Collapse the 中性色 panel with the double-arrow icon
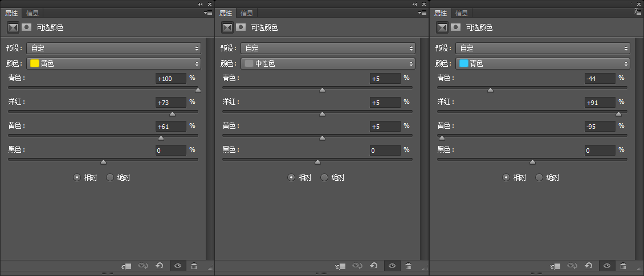Viewport: 644px width, 276px height. click(x=415, y=4)
